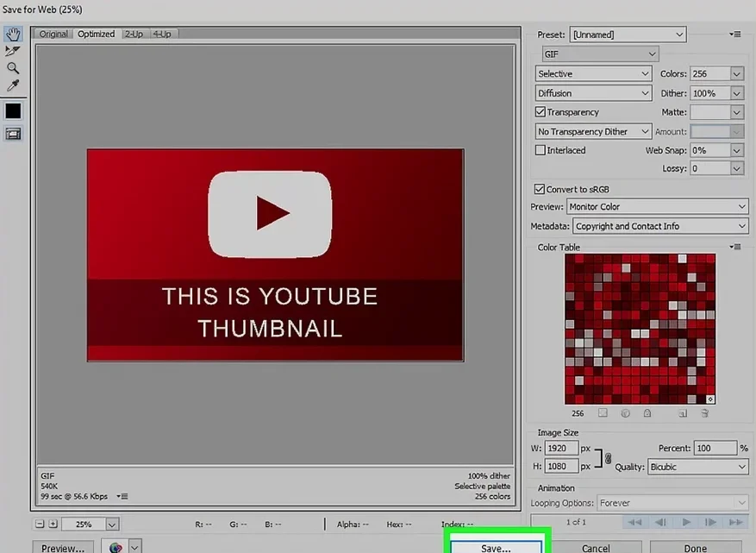This screenshot has width=756, height=553.
Task: Click the Cancel button
Action: 596,548
